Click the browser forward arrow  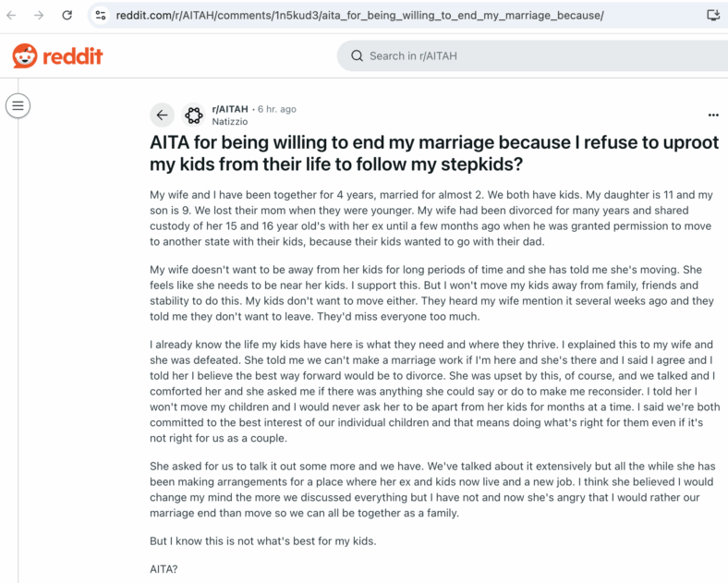(x=39, y=16)
